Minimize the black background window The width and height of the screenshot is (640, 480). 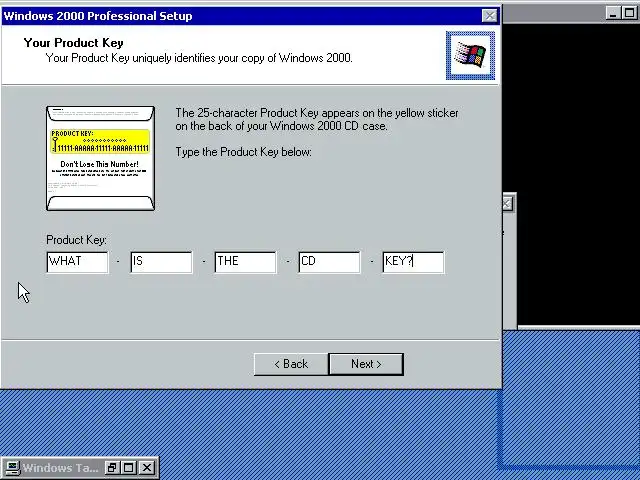coord(613,13)
